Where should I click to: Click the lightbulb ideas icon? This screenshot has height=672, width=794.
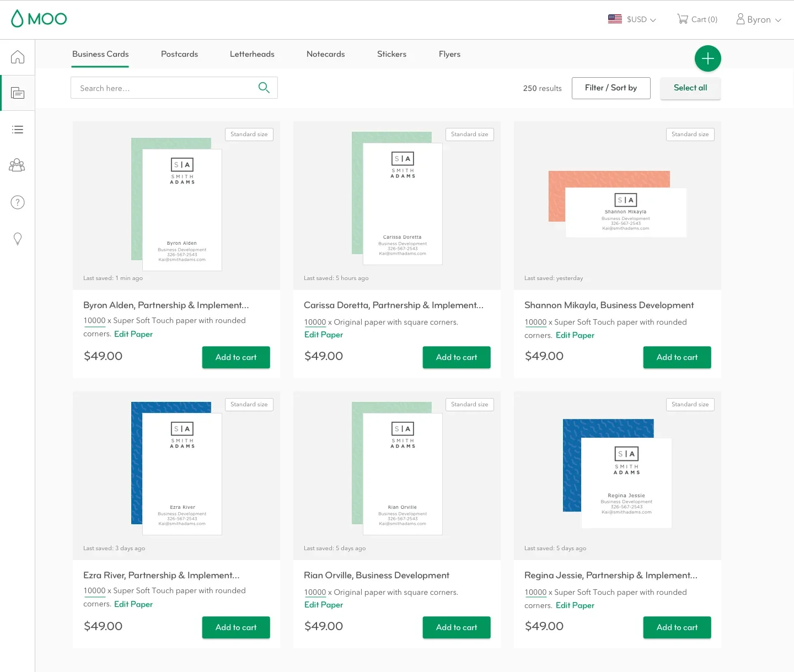click(x=18, y=239)
